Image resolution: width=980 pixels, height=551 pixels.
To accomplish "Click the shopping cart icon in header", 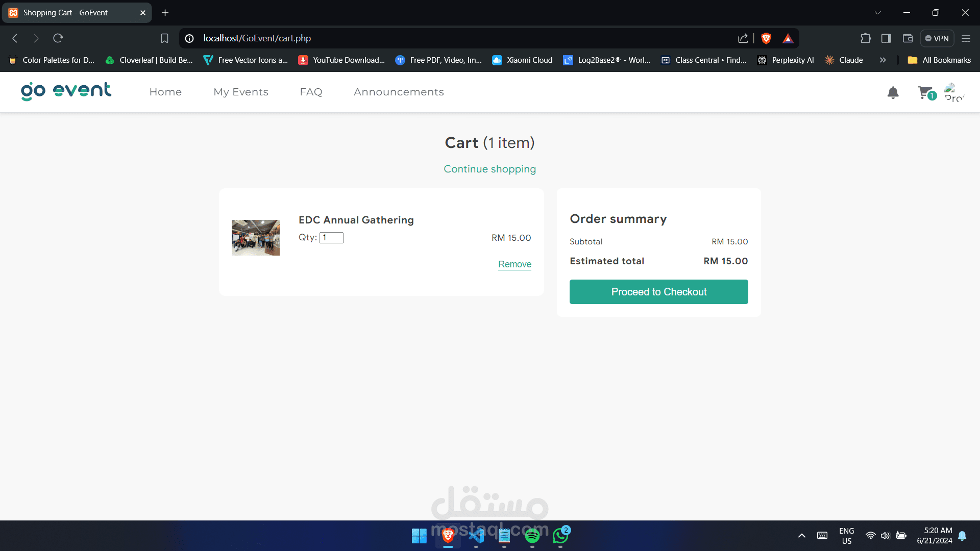I will tap(925, 92).
